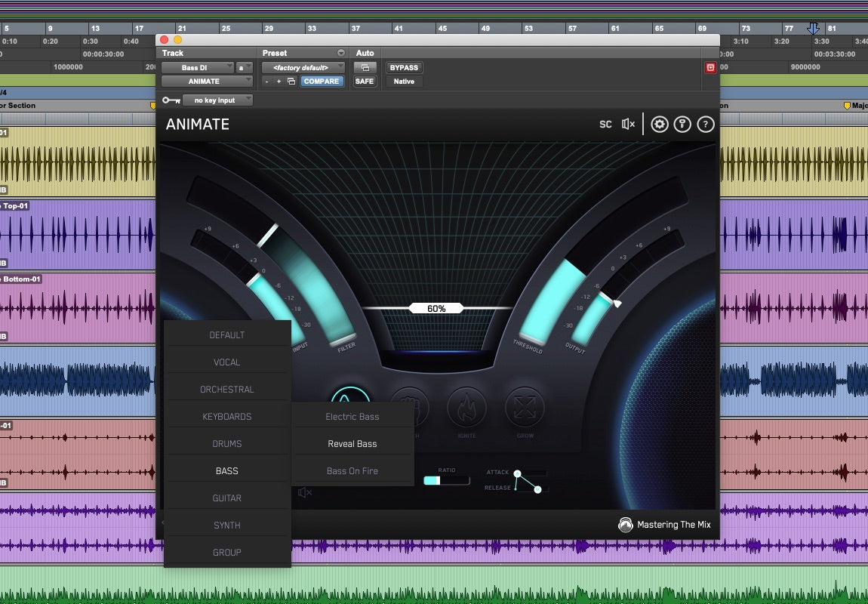Viewport: 868px width, 604px height.
Task: Click the red target button in plugin header
Action: pyautogui.click(x=710, y=67)
